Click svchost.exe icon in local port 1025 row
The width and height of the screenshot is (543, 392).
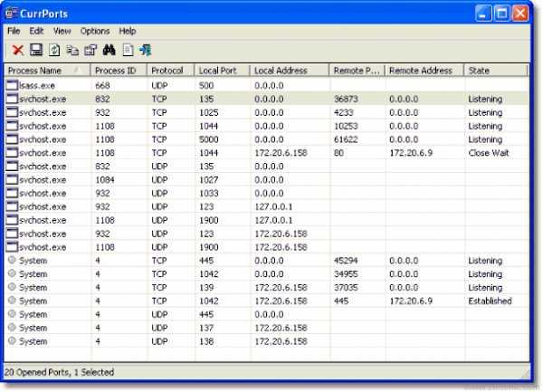pyautogui.click(x=12, y=112)
